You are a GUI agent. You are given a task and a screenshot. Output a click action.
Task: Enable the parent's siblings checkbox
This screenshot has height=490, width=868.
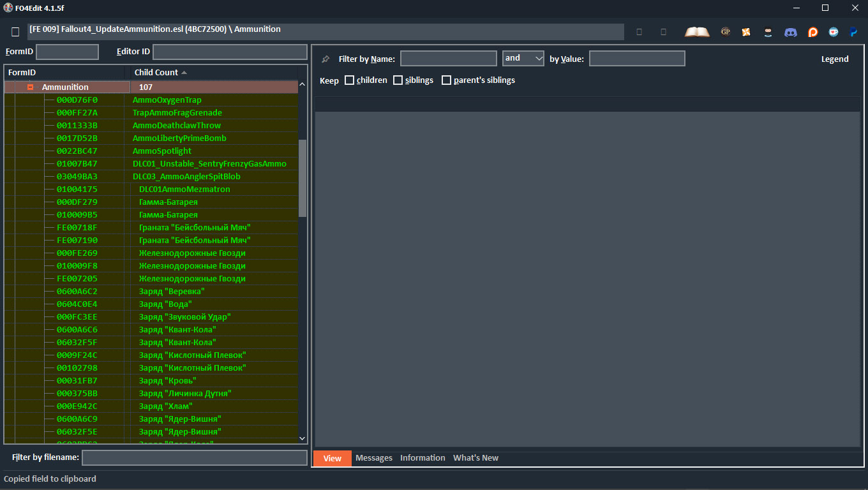pyautogui.click(x=446, y=80)
